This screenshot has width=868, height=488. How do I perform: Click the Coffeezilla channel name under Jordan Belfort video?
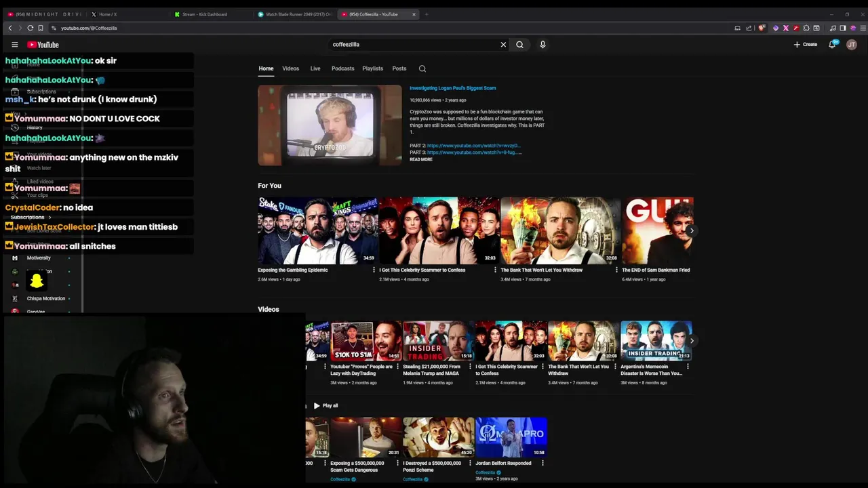[x=485, y=472]
